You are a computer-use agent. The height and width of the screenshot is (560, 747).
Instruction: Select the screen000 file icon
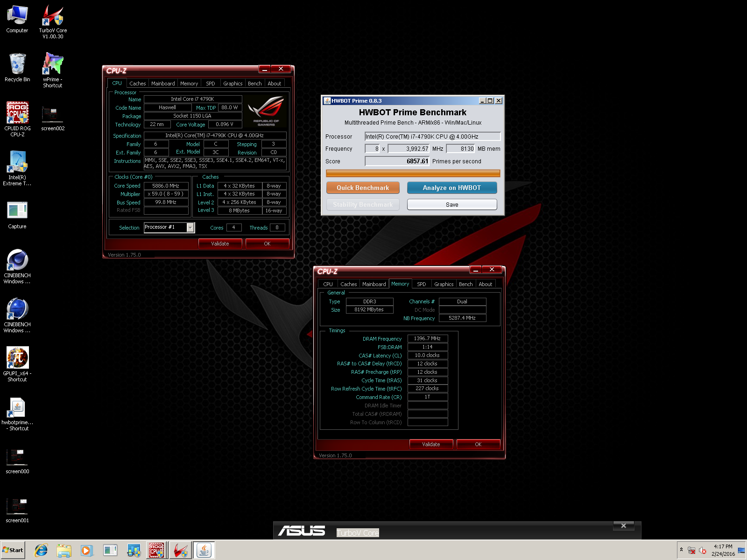coord(17,462)
